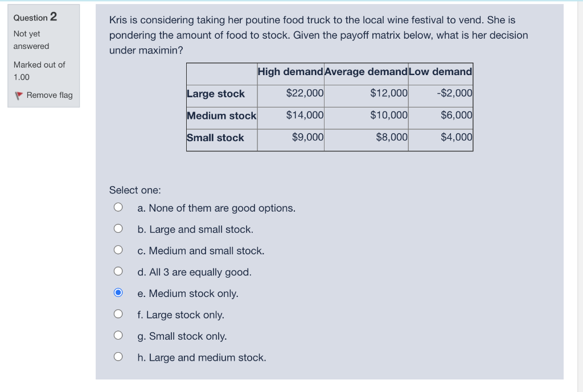Viewport: 583px width, 392px height.
Task: Click the Select one prompt text
Action: (135, 190)
